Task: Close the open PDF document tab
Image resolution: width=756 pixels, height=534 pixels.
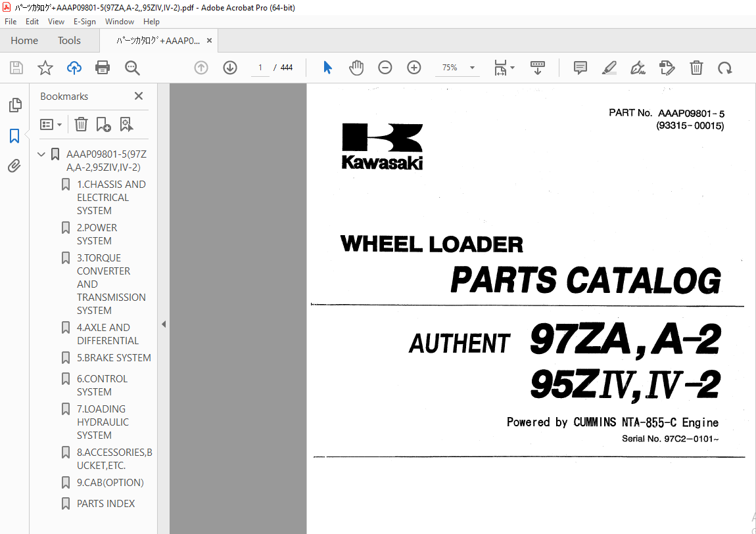Action: coord(209,41)
